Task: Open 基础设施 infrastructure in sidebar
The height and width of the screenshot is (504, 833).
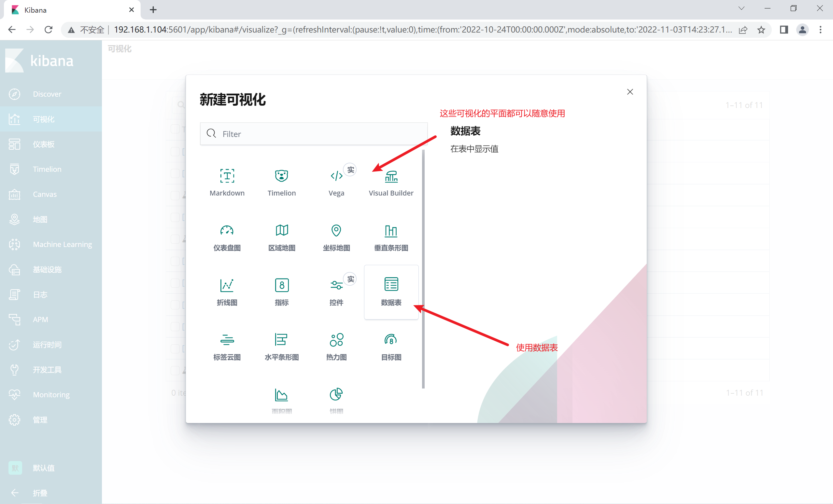Action: click(x=51, y=269)
